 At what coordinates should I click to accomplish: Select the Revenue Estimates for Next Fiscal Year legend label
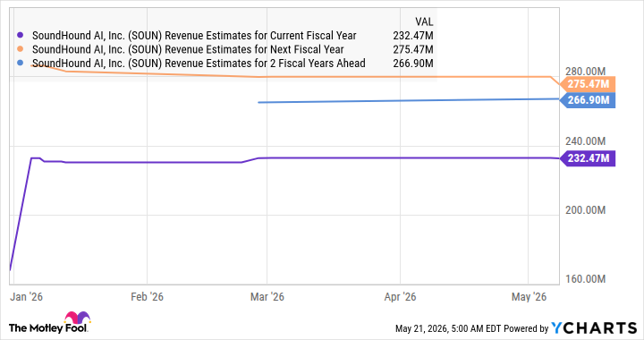pos(188,50)
